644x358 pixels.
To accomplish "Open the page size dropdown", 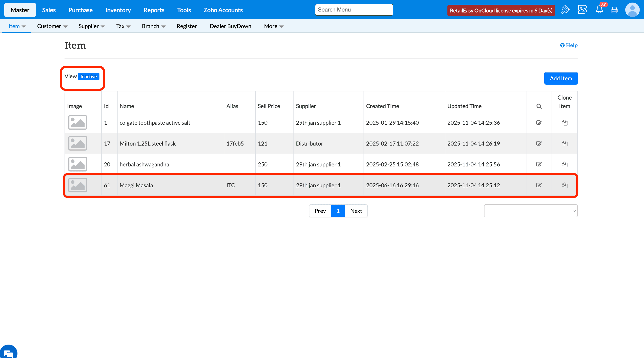I will pos(530,211).
